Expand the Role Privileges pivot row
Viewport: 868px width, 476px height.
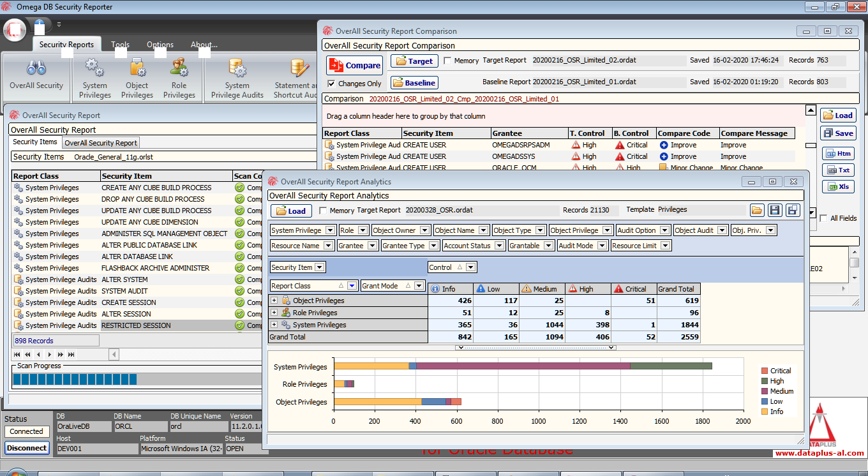click(274, 313)
